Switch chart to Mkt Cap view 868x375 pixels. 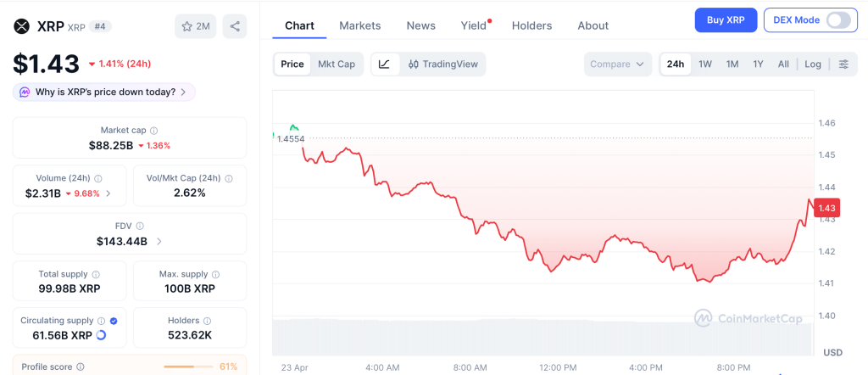pyautogui.click(x=337, y=64)
